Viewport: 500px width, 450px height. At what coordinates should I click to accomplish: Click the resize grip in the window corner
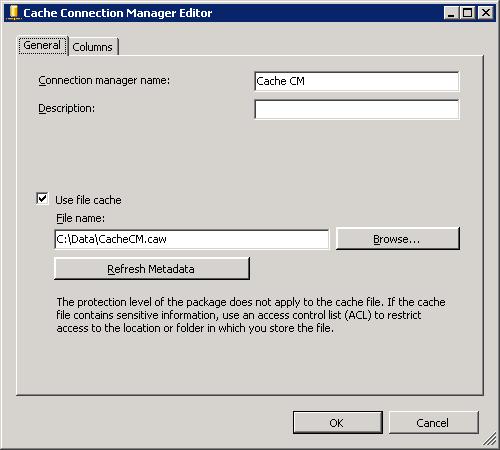click(489, 439)
